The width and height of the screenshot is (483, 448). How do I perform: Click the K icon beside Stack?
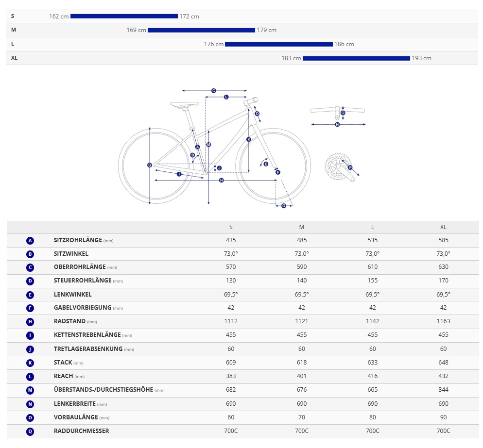tap(30, 363)
